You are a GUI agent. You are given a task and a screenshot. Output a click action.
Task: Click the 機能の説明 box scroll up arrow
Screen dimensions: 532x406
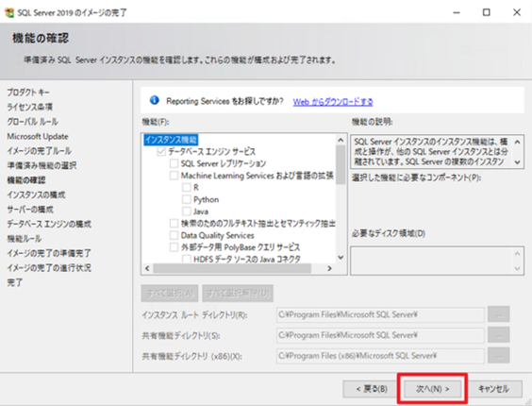517,142
